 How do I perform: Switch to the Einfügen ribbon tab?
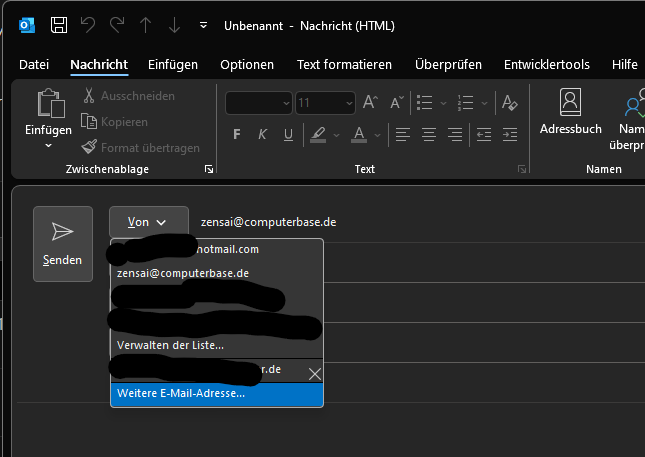point(173,65)
